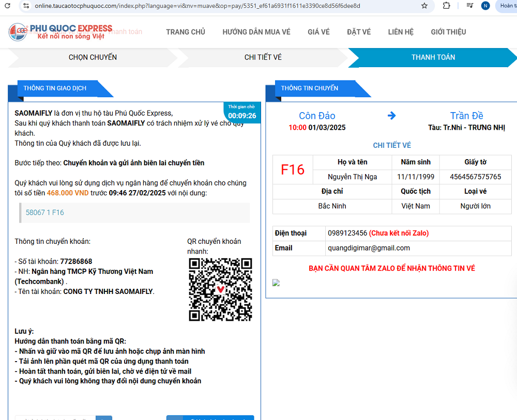Screen dimensions: 517x420
Task: Click the broken Zalo image icon
Action: coord(276,283)
